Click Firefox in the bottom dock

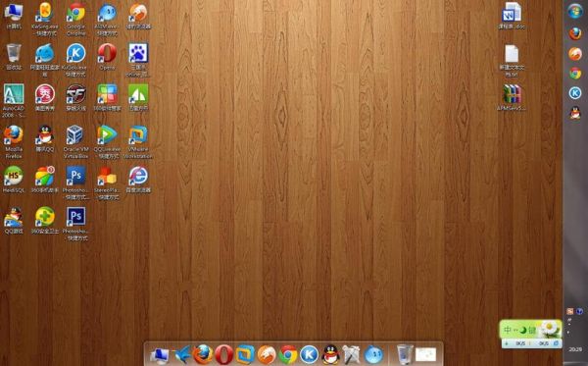[203, 354]
